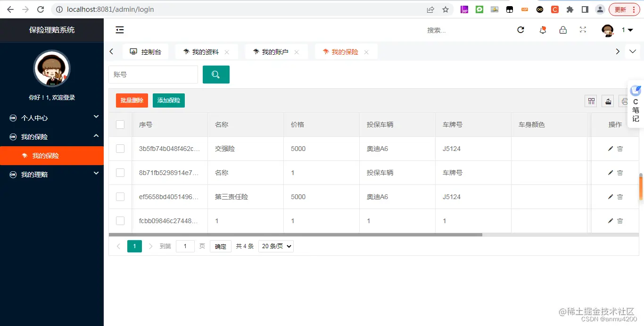644x326 pixels.
Task: Enter fullscreen mode with the fullscreen icon
Action: pos(583,29)
